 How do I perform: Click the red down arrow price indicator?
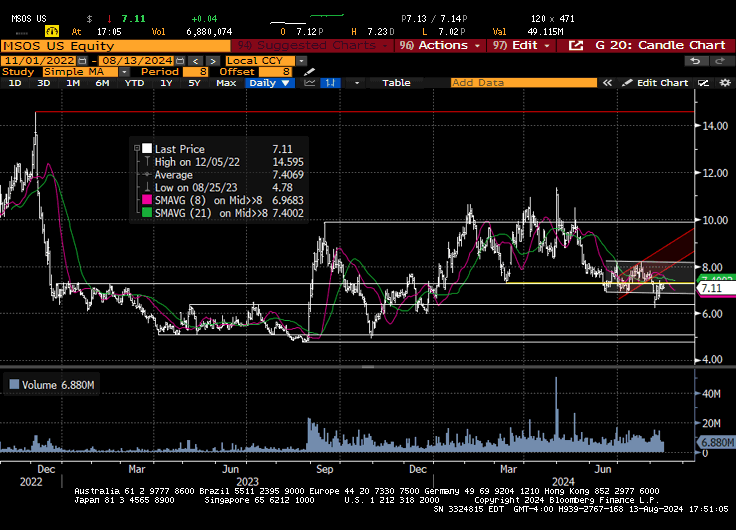tap(109, 19)
